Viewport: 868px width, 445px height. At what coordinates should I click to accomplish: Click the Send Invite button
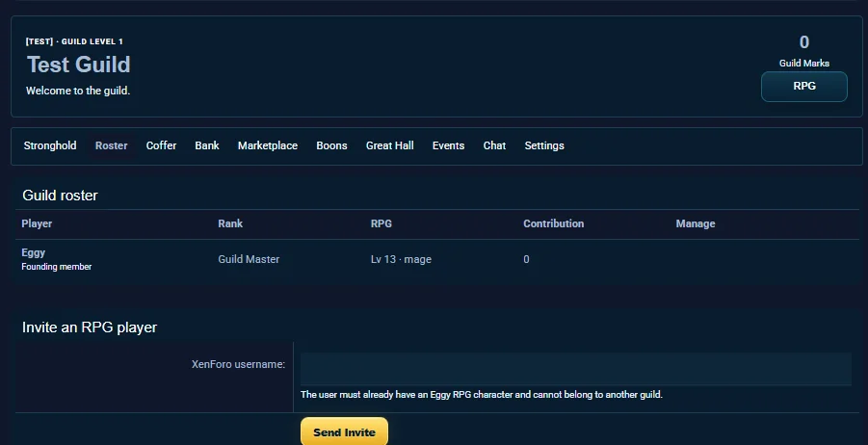coord(344,432)
